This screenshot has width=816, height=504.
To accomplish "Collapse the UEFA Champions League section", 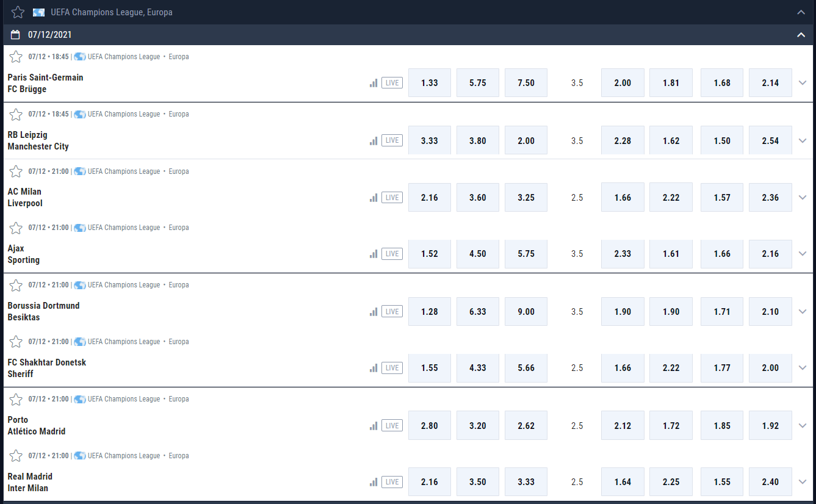I will tap(801, 12).
